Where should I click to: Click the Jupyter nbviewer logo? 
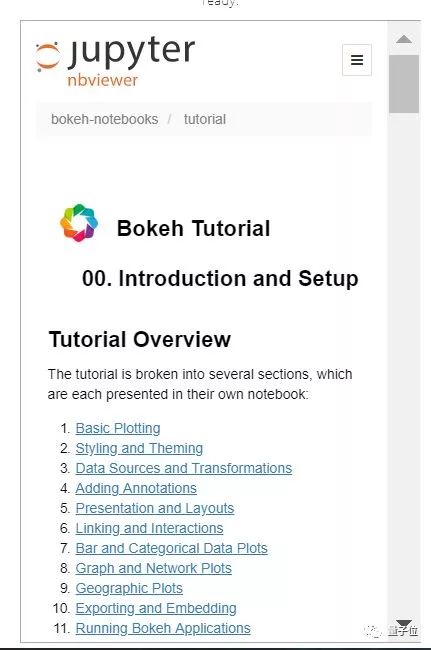[115, 61]
